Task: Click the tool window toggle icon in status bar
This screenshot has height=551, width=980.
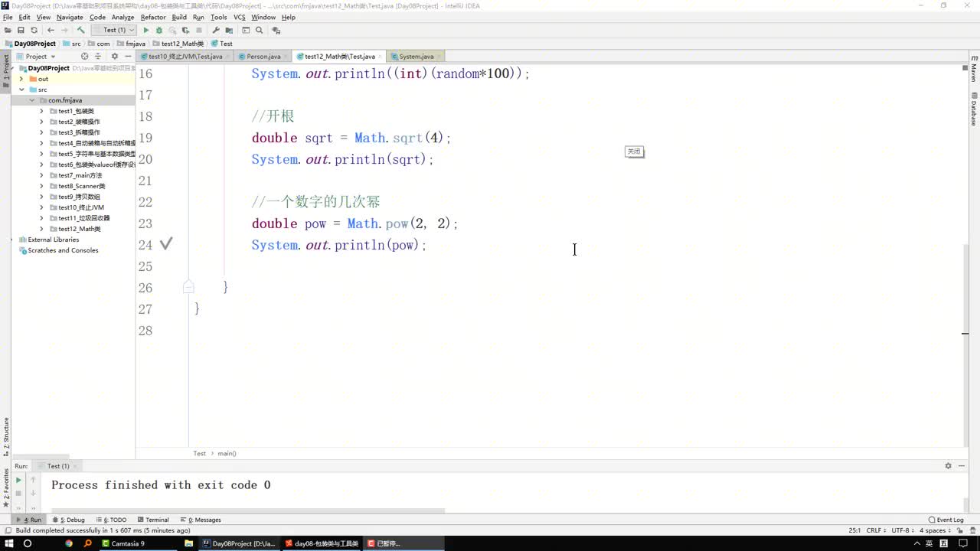Action: (7, 530)
